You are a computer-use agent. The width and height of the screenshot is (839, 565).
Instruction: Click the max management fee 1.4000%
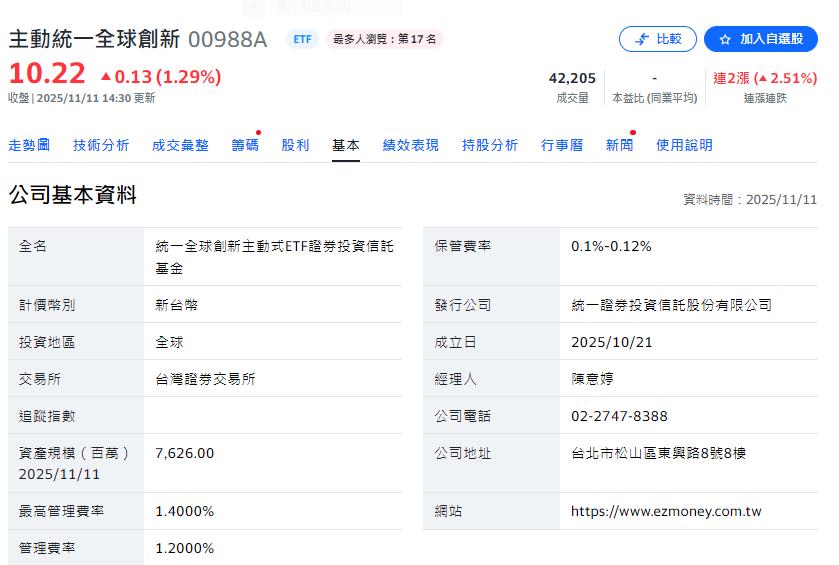click(185, 511)
